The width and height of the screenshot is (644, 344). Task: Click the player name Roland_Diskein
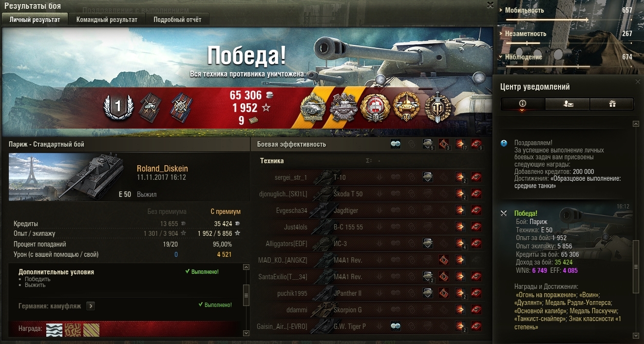[162, 169]
